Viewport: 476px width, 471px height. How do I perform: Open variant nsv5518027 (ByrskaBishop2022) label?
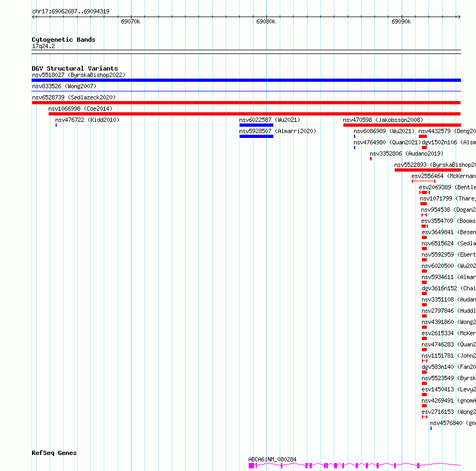[79, 75]
